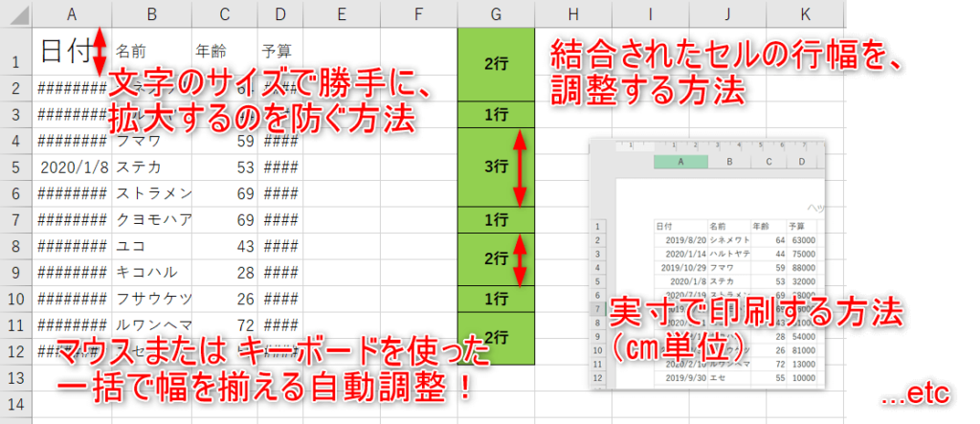The image size is (980, 424).
Task: Select column A header
Action: click(x=73, y=14)
